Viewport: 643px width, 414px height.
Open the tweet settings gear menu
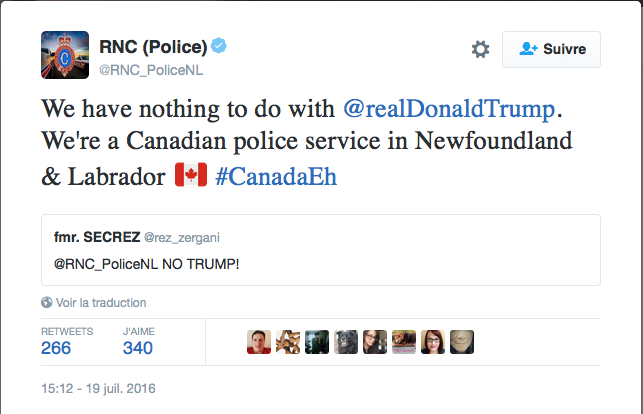480,49
